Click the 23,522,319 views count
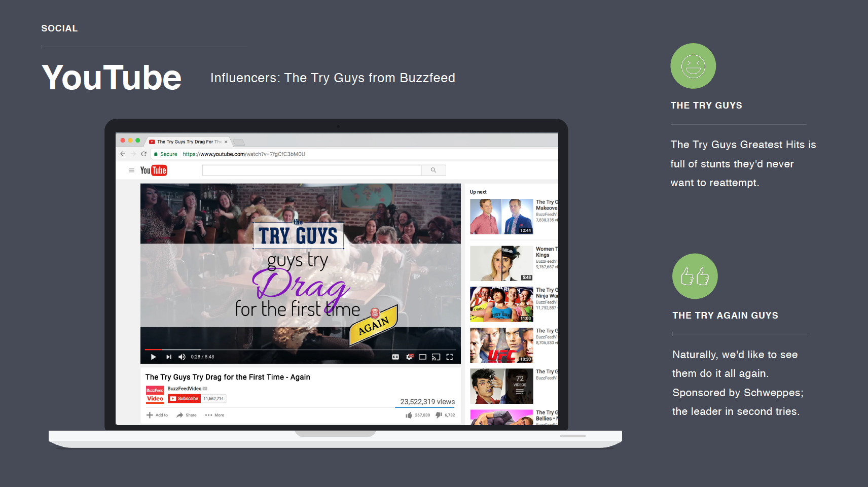The image size is (868, 487). coord(427,402)
